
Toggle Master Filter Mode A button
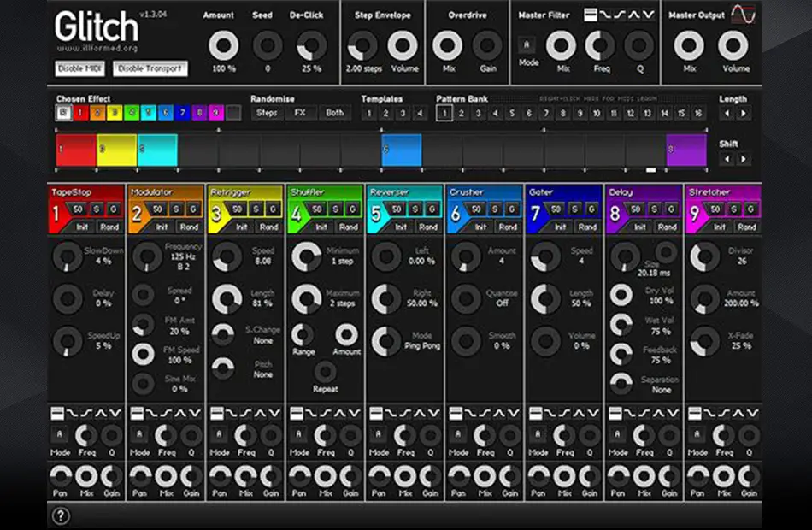click(x=527, y=45)
